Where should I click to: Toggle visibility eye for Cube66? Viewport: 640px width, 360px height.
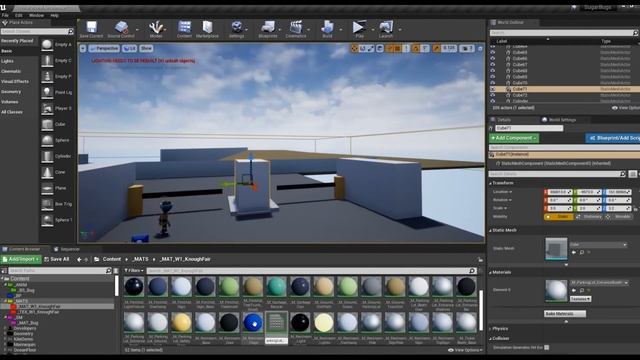[x=493, y=58]
